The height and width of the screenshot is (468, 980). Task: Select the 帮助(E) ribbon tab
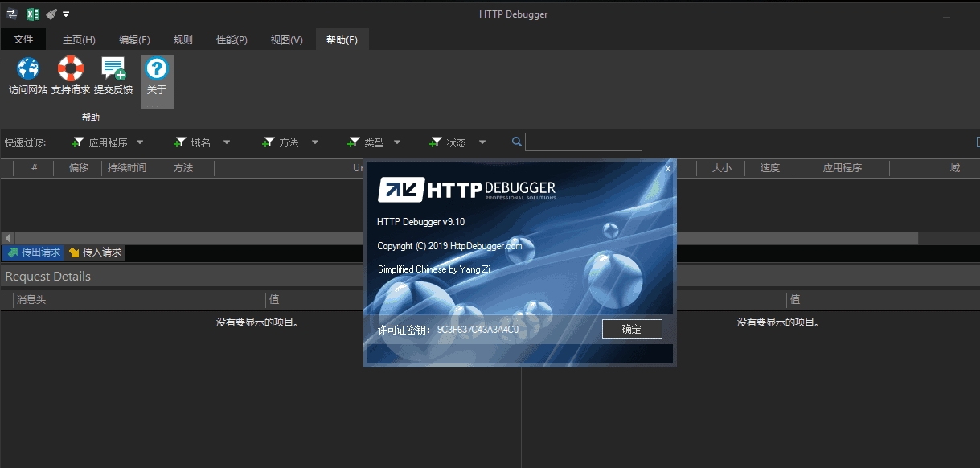(342, 40)
